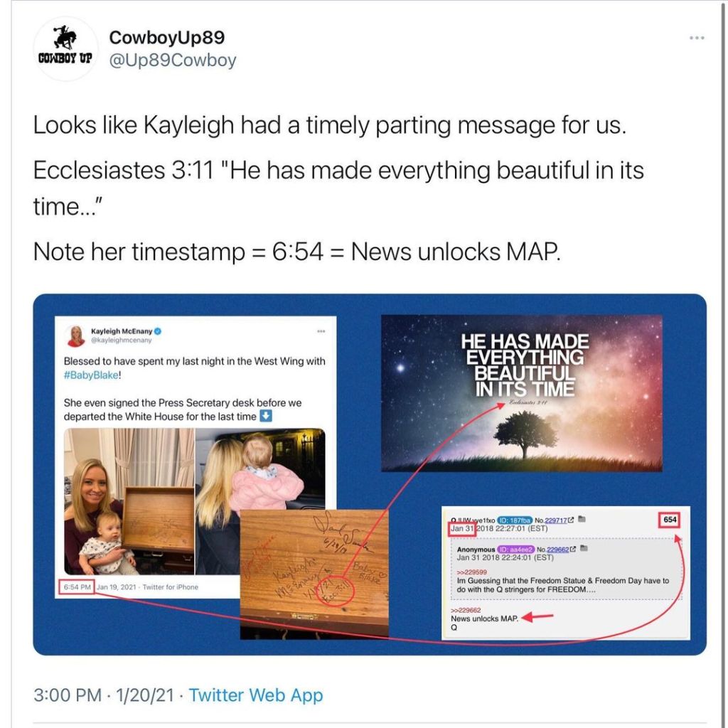The width and height of the screenshot is (728, 728).
Task: Click the >>229662 reply reference link
Action: pos(466,610)
